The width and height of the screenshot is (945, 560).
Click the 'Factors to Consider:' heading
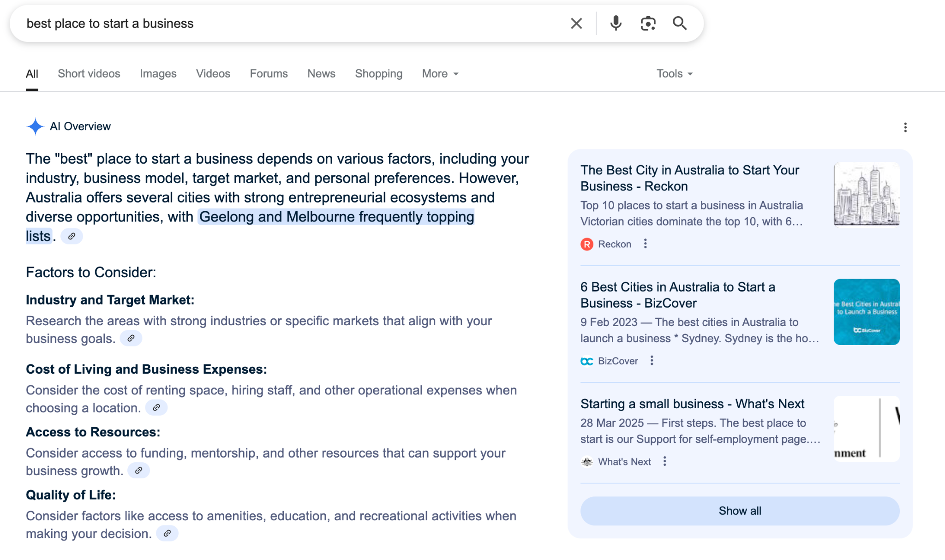click(x=91, y=272)
